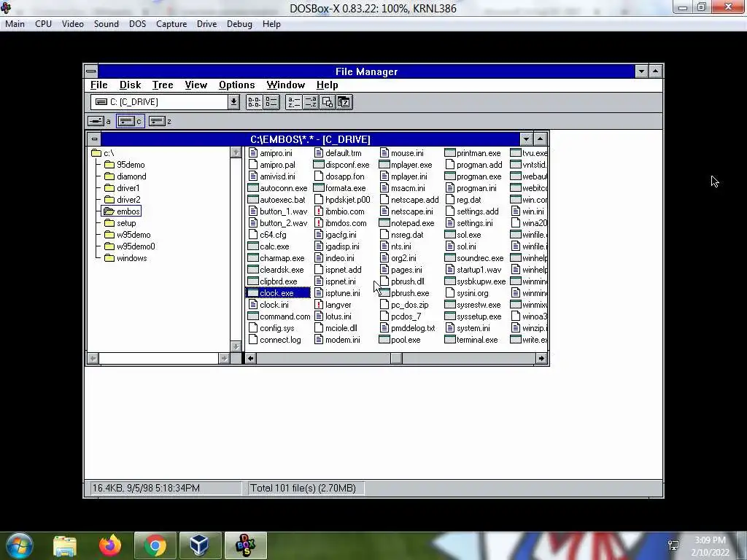Click file list scrollbar right arrow
This screenshot has width=747, height=560.
pos(541,358)
